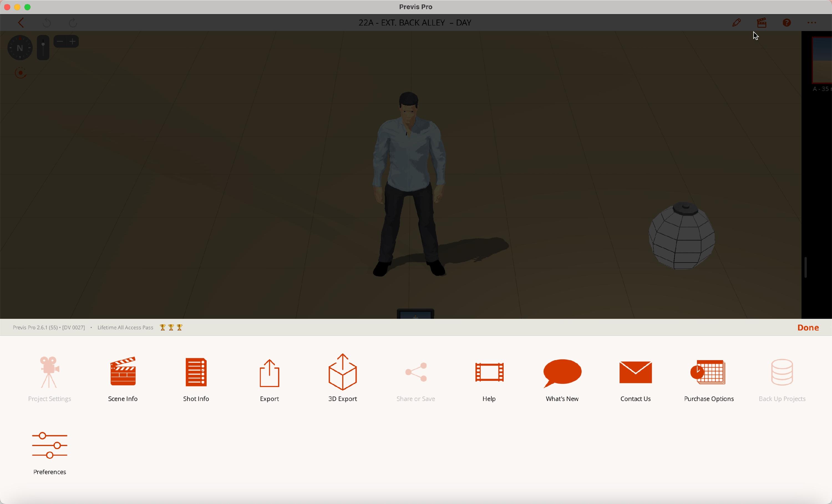Open three-dot more options menu
Screen dimensions: 832x504
[812, 23]
